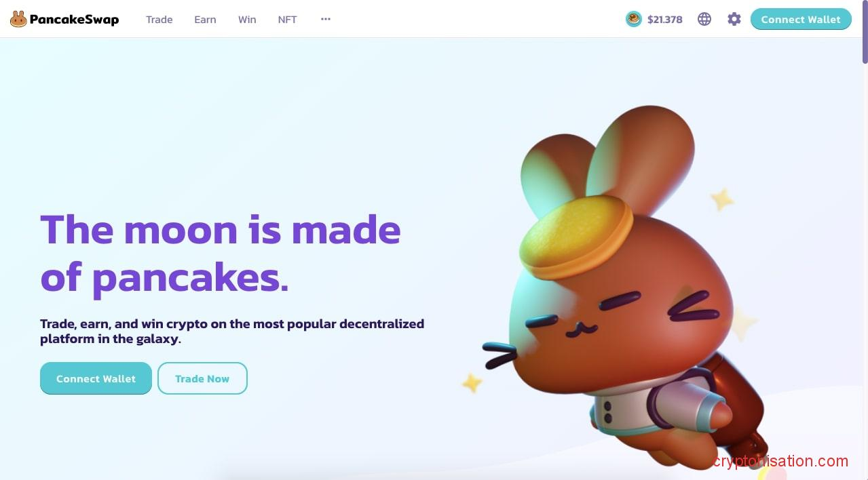This screenshot has width=868, height=480.
Task: Click the PancakeSwap bunny logo icon
Action: tap(18, 19)
